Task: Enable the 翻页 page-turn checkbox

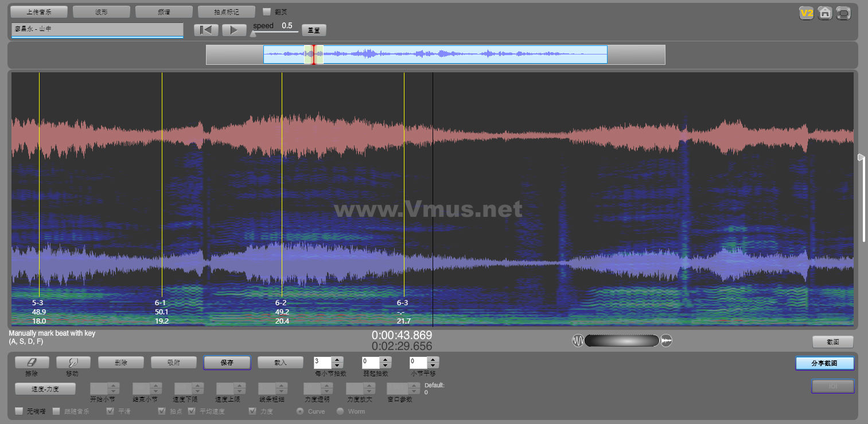Action: point(267,11)
